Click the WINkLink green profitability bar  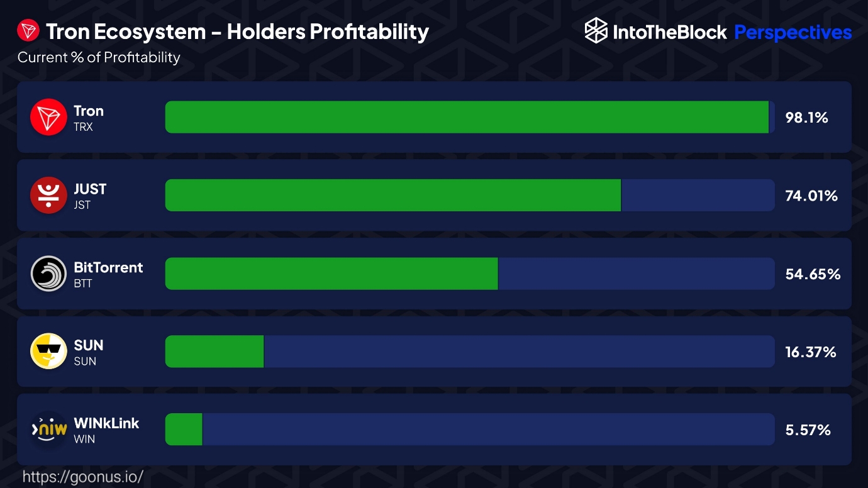point(184,430)
